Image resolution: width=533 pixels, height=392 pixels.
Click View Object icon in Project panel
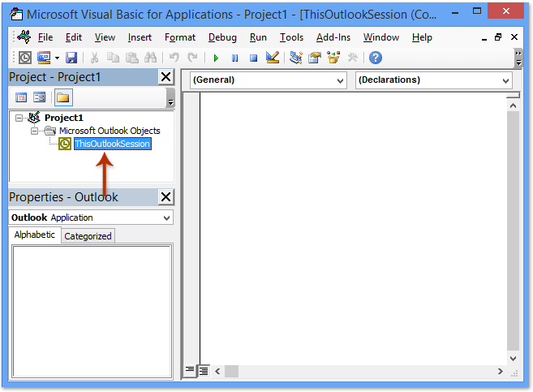tap(40, 97)
